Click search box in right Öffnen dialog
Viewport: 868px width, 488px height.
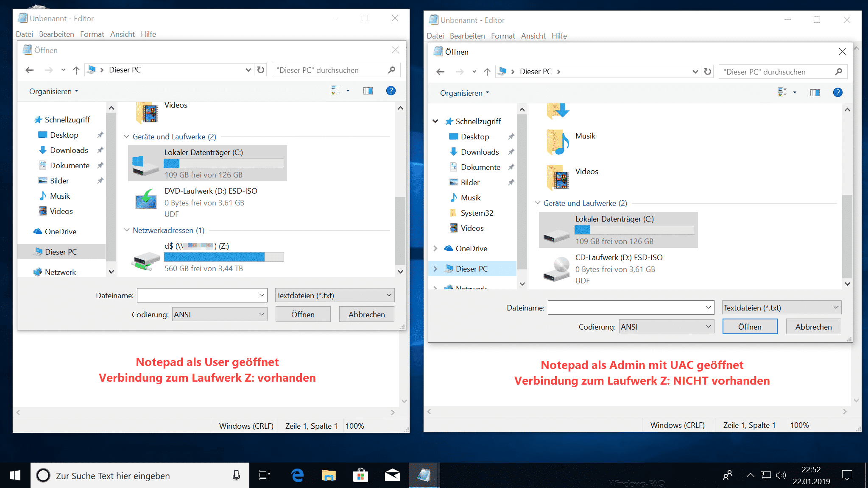coord(783,72)
